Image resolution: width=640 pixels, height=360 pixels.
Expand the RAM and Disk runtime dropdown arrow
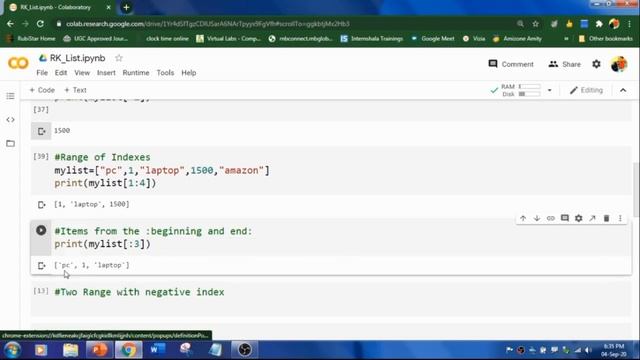click(x=549, y=90)
